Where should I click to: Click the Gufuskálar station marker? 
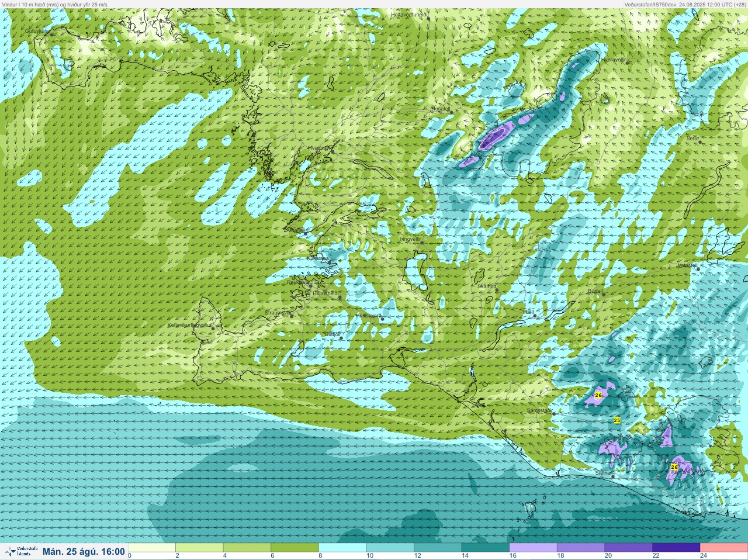pos(51,34)
